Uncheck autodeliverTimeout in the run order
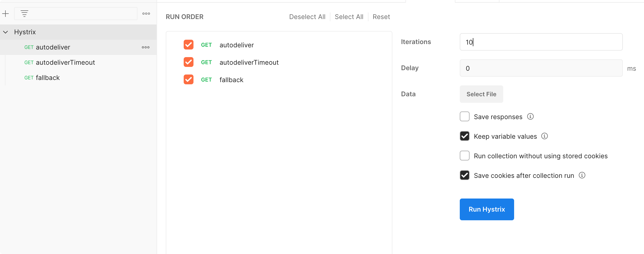 [x=189, y=62]
